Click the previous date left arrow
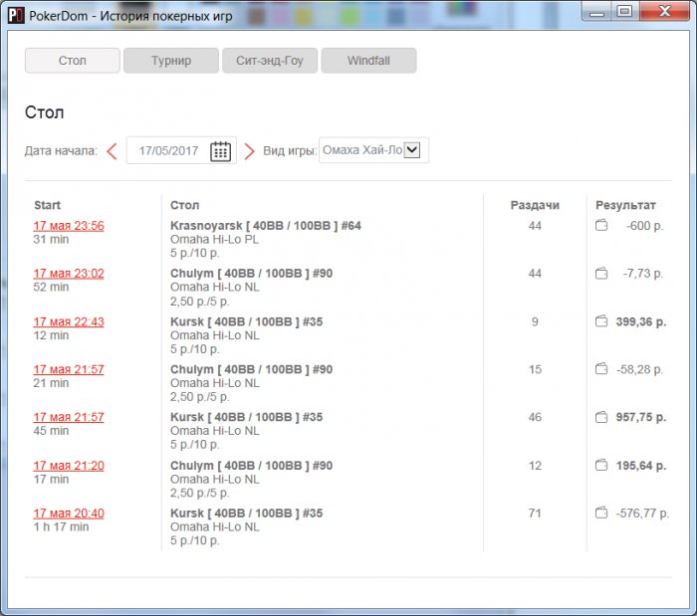 pyautogui.click(x=112, y=151)
